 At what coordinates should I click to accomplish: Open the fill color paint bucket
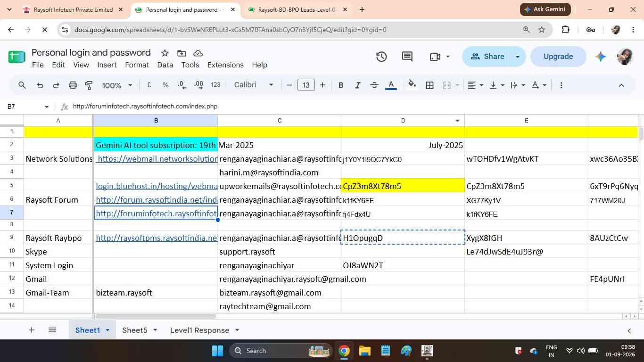(x=412, y=85)
